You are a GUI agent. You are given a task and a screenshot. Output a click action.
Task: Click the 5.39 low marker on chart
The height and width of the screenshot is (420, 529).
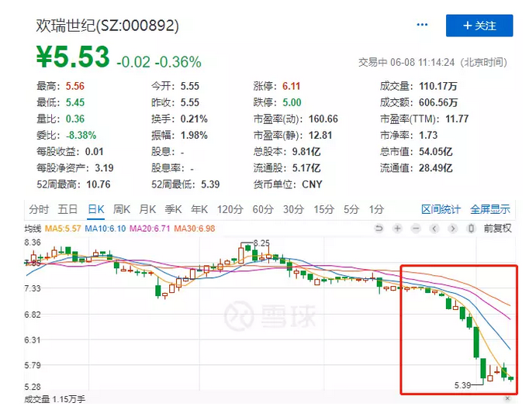coord(462,385)
